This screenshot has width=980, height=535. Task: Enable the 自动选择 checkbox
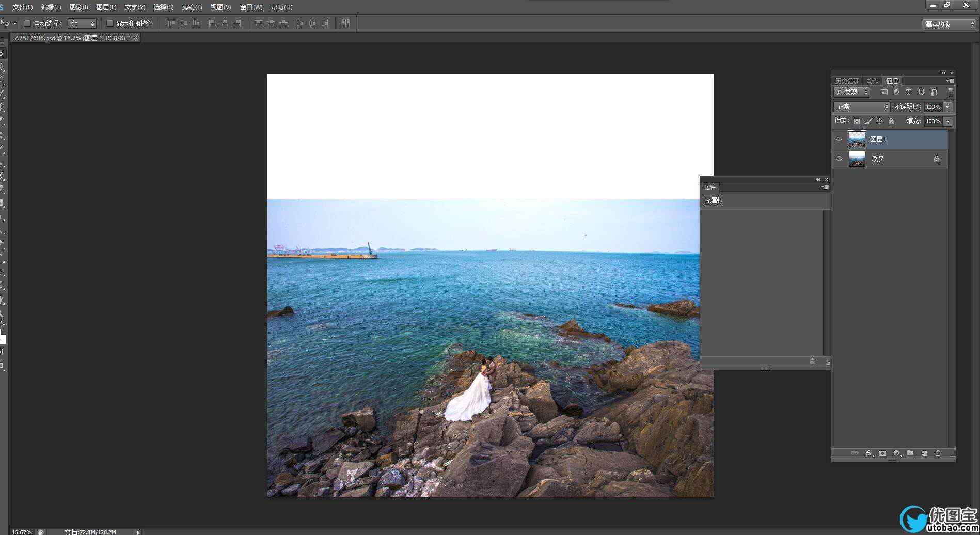(x=28, y=23)
